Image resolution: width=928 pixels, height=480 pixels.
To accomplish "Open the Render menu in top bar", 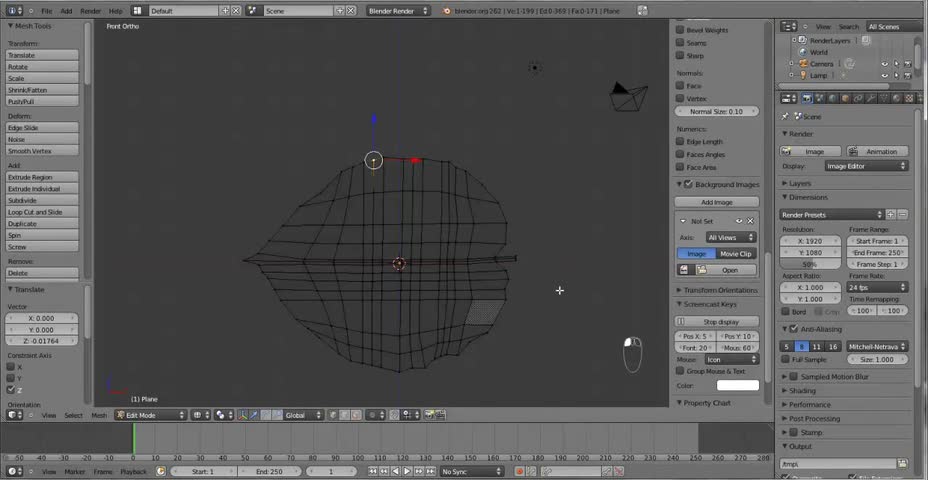I will (x=91, y=11).
